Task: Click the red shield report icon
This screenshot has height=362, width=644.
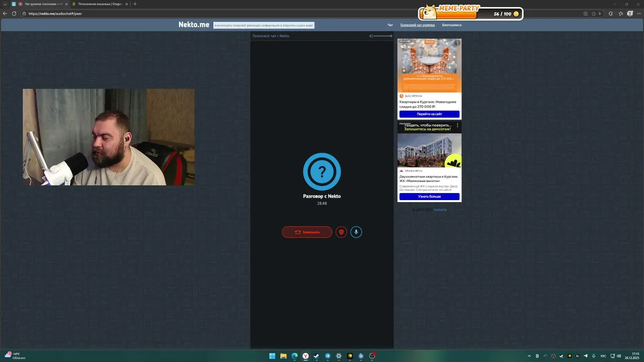Action: pos(341,232)
